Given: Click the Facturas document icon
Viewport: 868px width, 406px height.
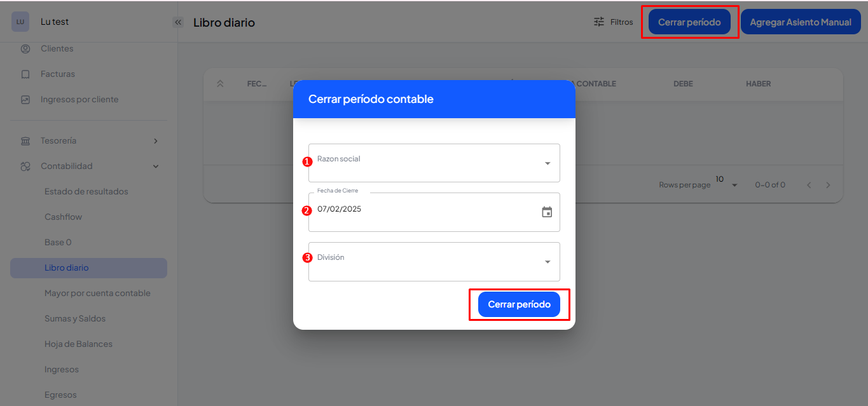Looking at the screenshot, I should [25, 74].
